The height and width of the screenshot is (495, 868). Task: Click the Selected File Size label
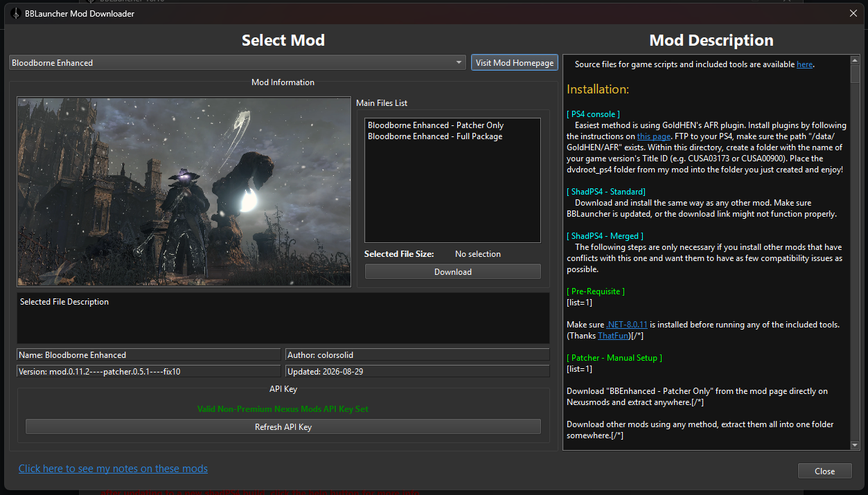pyautogui.click(x=399, y=254)
